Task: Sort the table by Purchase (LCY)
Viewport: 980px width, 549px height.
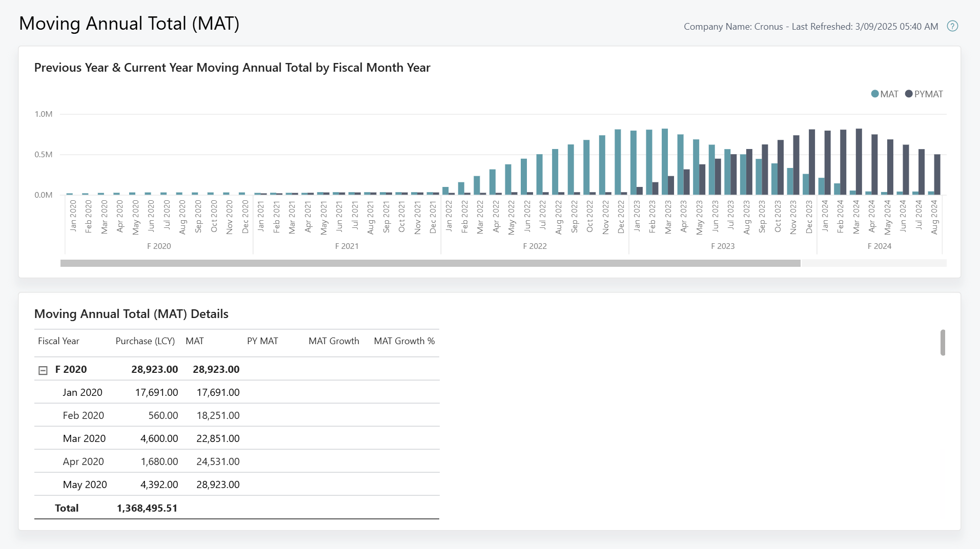Action: point(145,341)
